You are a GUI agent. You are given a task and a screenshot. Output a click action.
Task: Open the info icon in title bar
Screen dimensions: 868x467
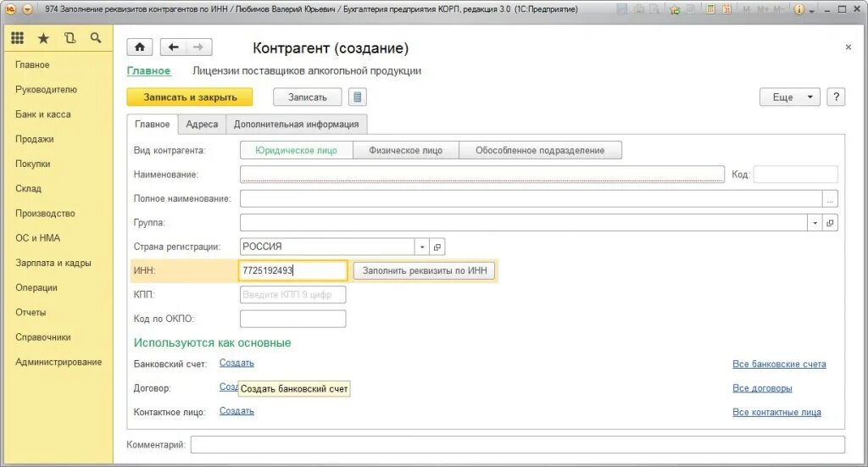pyautogui.click(x=798, y=9)
